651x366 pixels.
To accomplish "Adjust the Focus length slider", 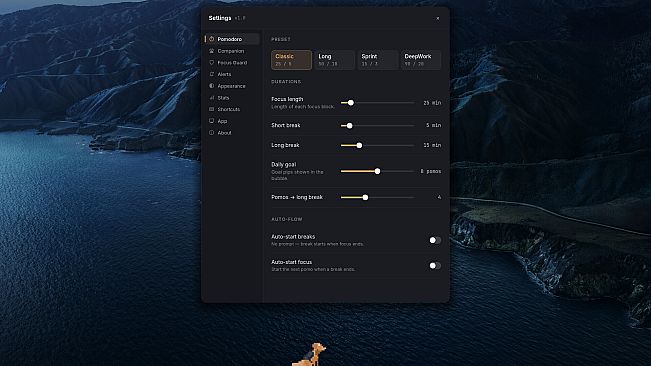I will point(377,102).
